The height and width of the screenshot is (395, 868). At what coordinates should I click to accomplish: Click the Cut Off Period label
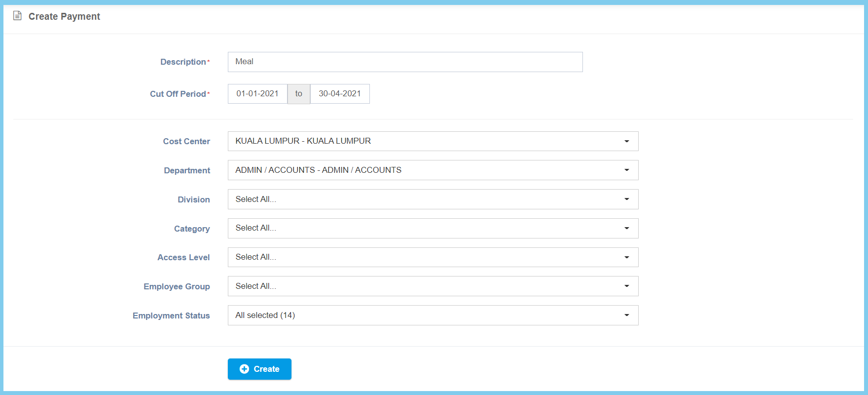(x=178, y=94)
